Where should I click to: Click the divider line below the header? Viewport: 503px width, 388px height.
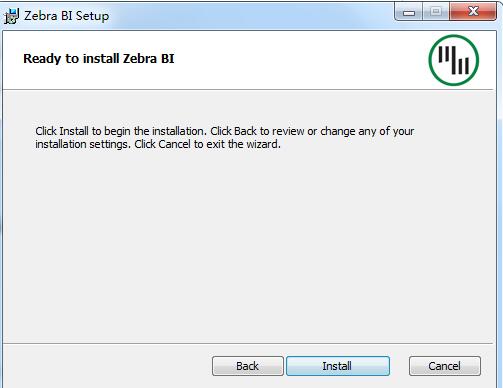click(248, 89)
